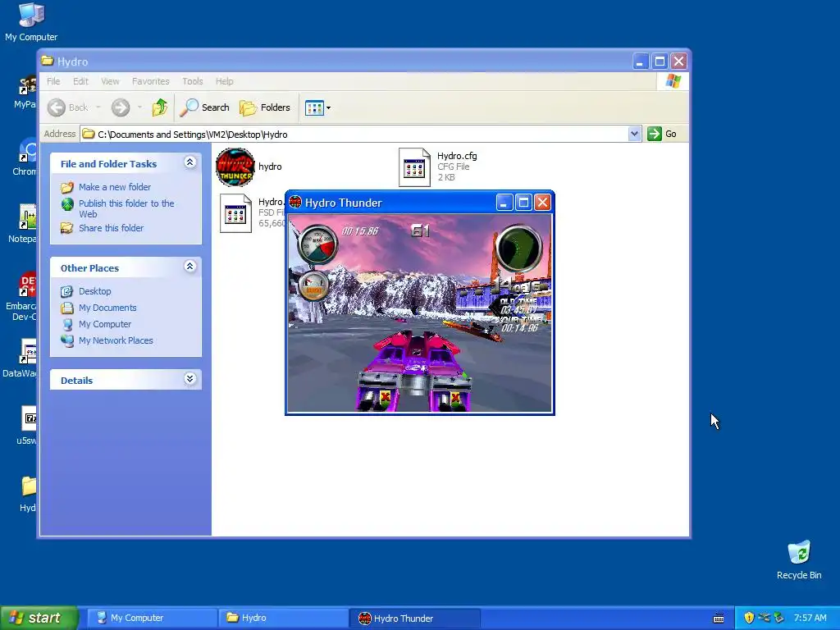Click the Hydro folder title bar icon
This screenshot has width=840, height=630.
(x=47, y=61)
